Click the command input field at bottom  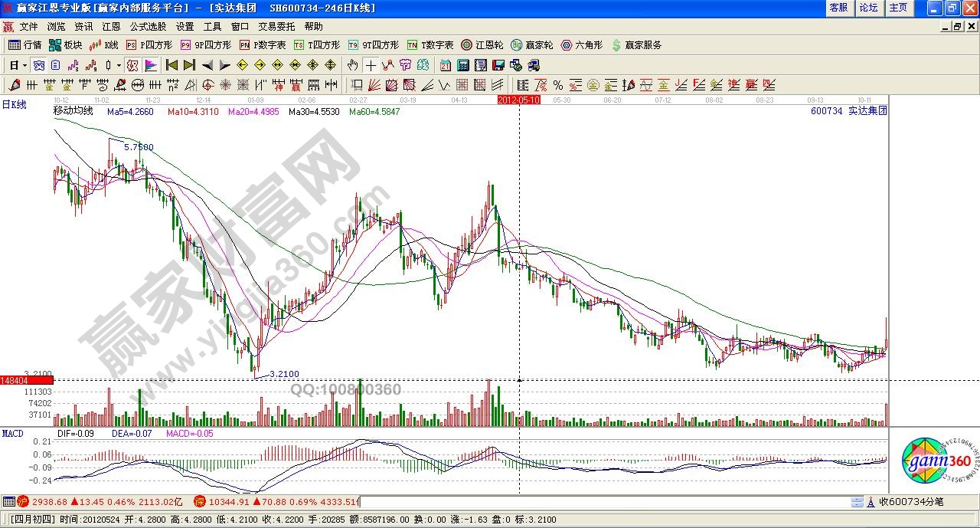tap(605, 502)
